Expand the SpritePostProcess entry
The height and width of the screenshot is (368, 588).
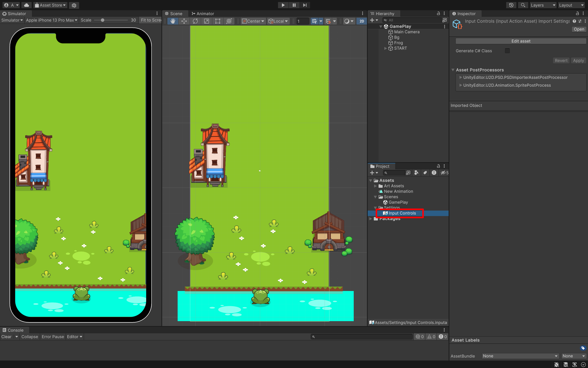click(x=460, y=85)
